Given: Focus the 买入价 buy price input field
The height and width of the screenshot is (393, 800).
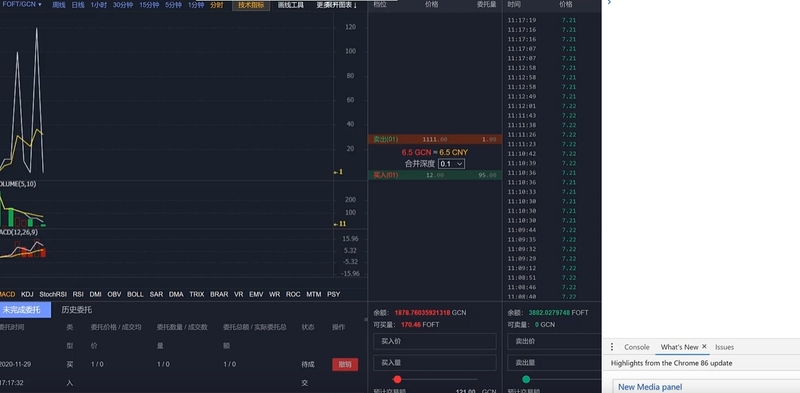Looking at the screenshot, I should (x=435, y=341).
